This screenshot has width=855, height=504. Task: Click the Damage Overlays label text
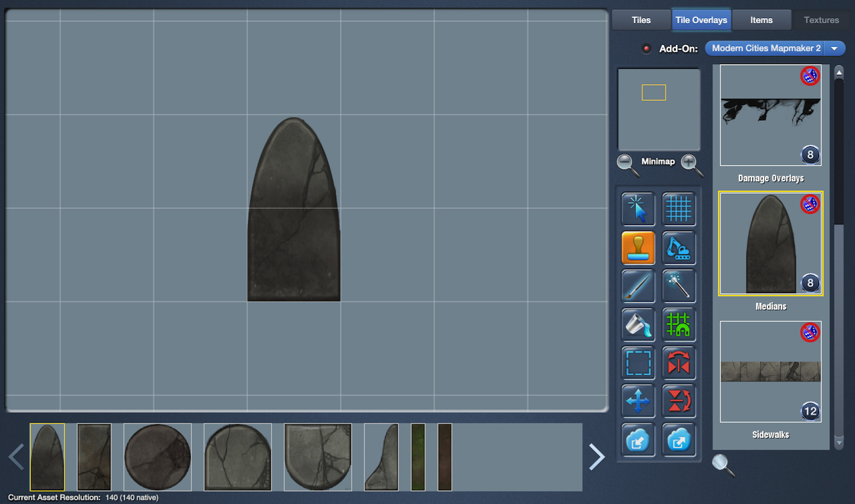[771, 178]
